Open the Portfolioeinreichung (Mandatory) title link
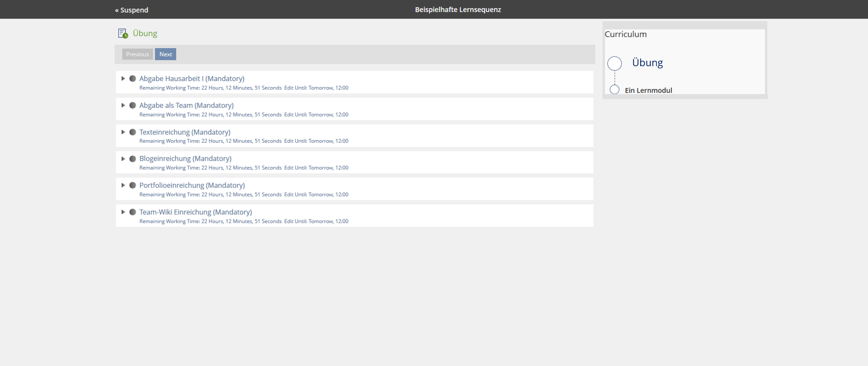 pos(192,185)
